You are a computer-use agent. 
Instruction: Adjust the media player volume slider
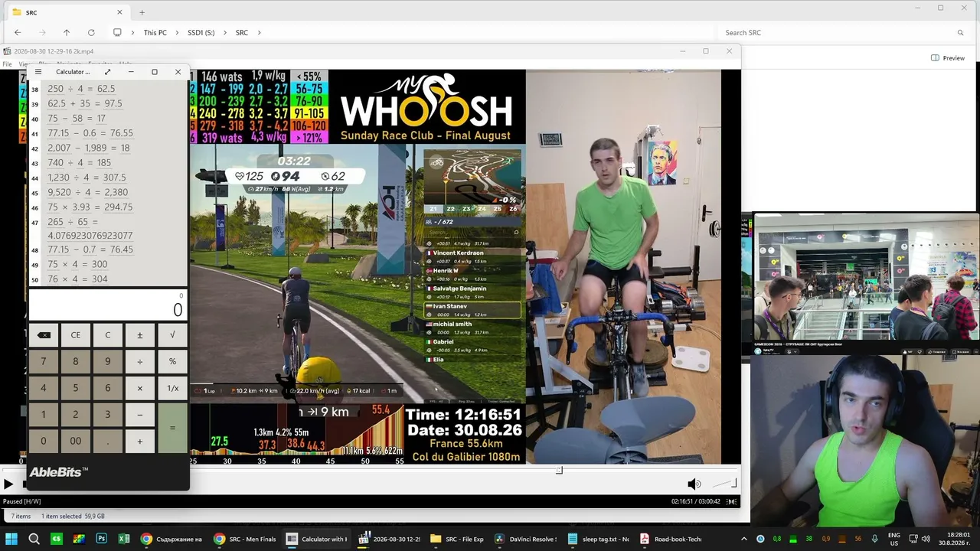pos(724,484)
